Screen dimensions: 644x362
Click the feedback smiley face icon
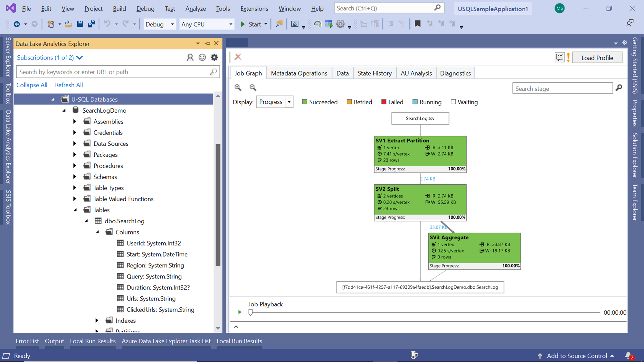202,57
